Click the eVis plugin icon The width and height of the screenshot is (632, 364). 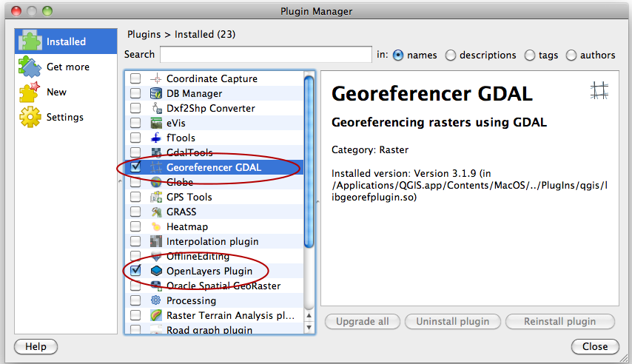coord(156,123)
